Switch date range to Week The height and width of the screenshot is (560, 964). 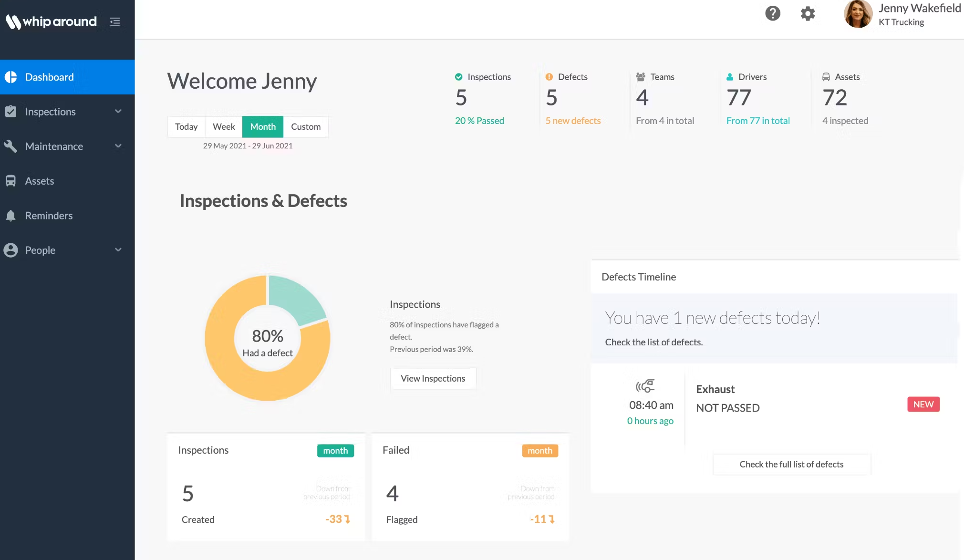click(x=224, y=127)
